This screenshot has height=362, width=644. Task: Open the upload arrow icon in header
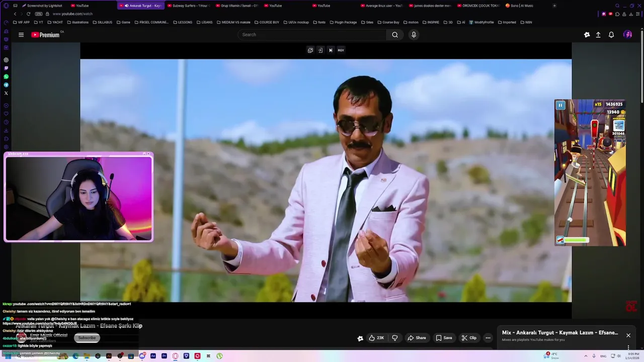[x=598, y=35]
